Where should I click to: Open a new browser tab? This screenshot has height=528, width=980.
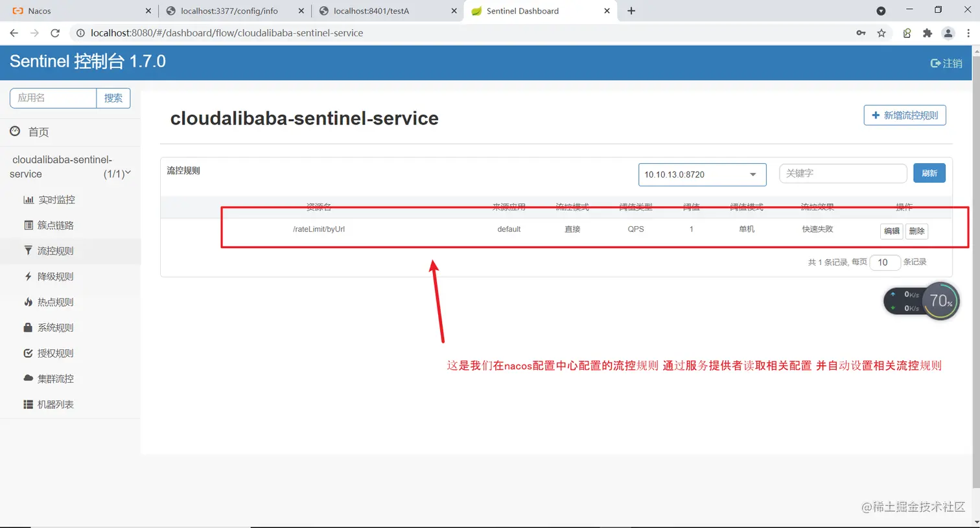[631, 11]
